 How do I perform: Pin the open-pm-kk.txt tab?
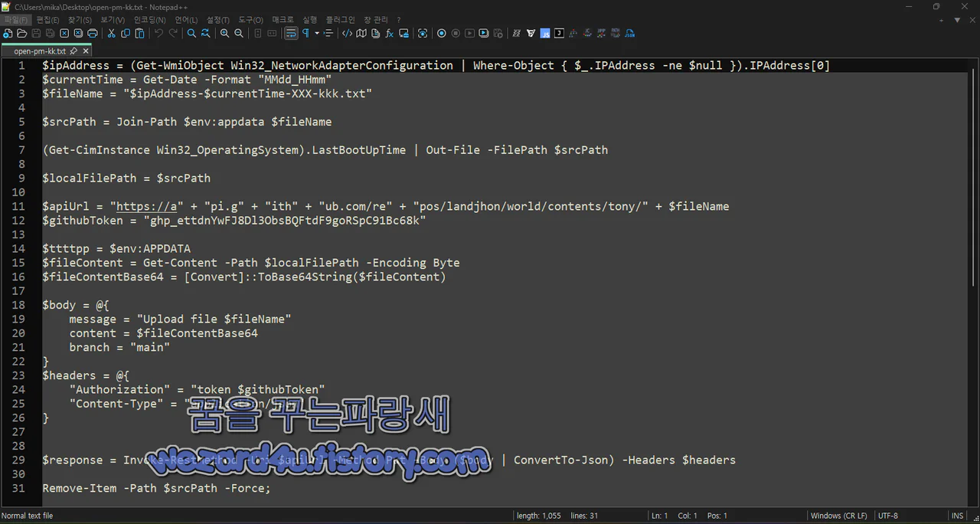click(x=73, y=51)
